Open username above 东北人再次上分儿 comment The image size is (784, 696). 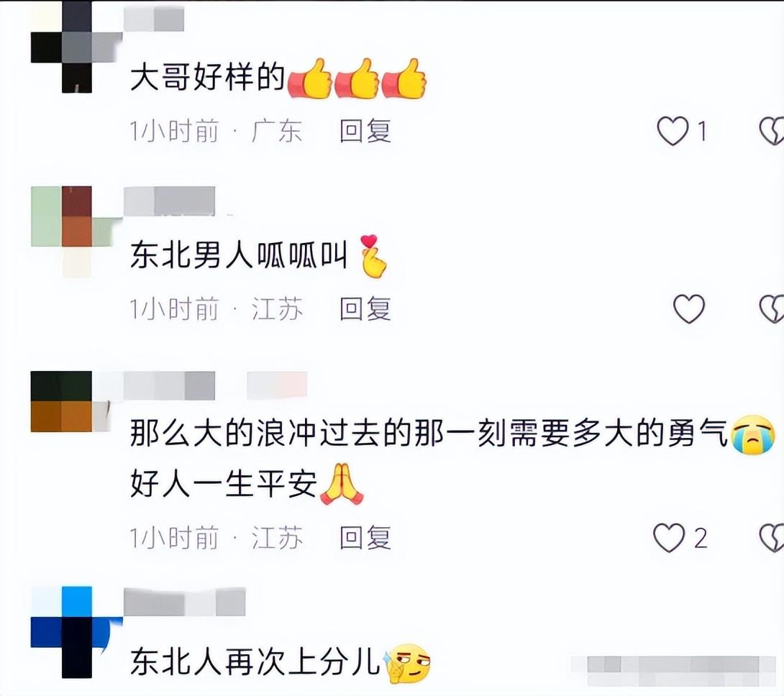(185, 602)
